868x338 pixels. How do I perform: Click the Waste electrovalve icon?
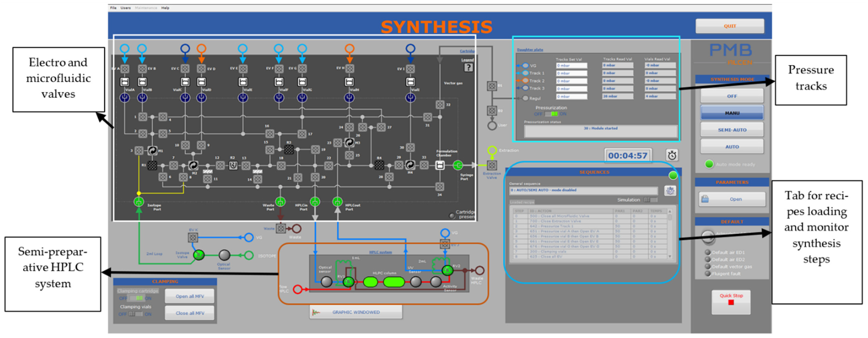tap(281, 229)
